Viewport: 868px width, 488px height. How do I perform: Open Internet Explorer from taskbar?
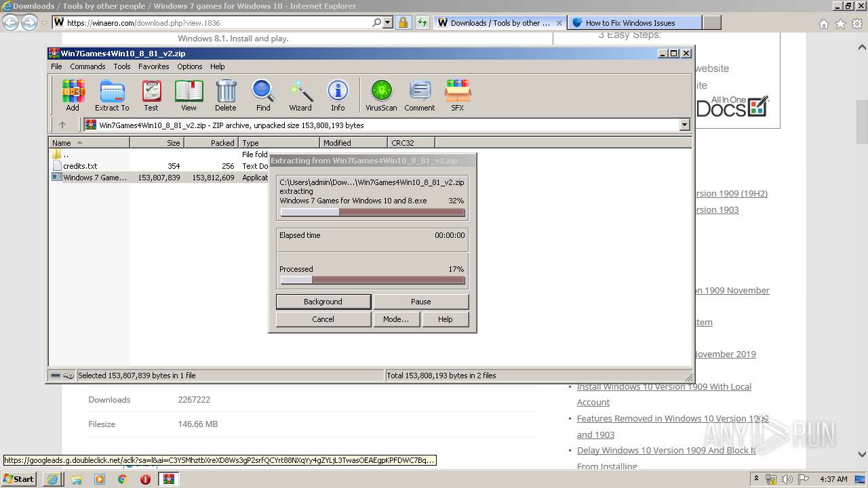point(52,479)
